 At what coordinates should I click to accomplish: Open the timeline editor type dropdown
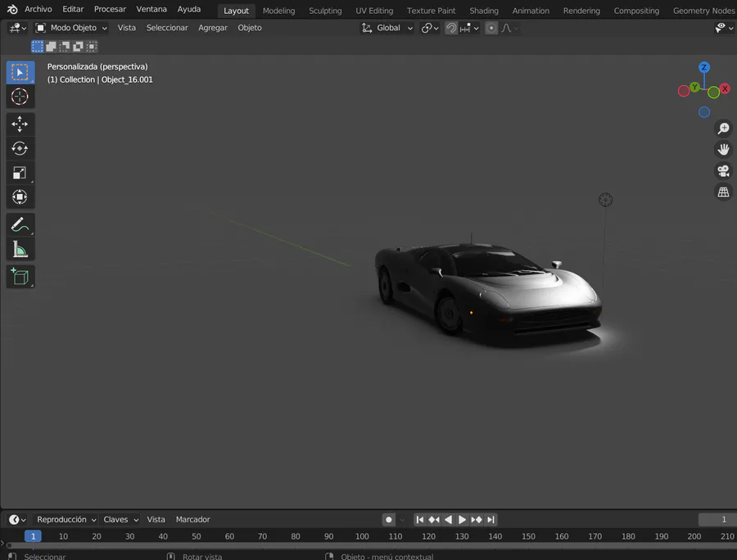17,520
